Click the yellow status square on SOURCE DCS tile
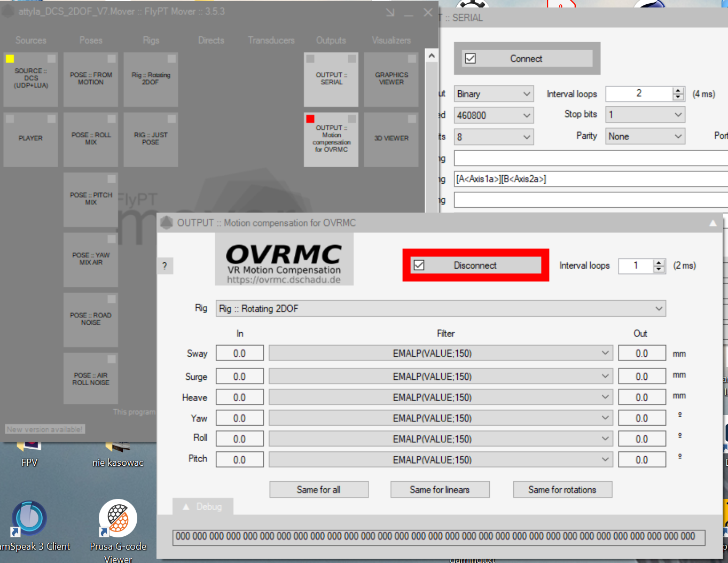 pyautogui.click(x=10, y=59)
